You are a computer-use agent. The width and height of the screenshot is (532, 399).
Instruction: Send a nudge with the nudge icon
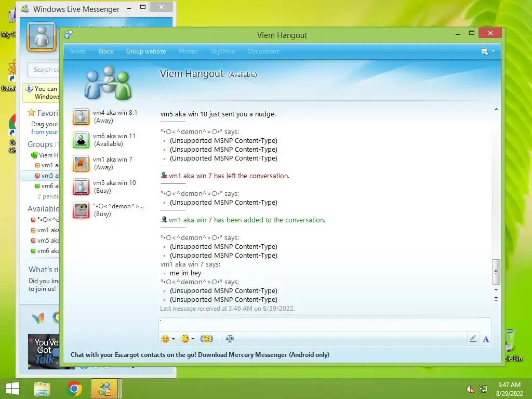click(207, 339)
